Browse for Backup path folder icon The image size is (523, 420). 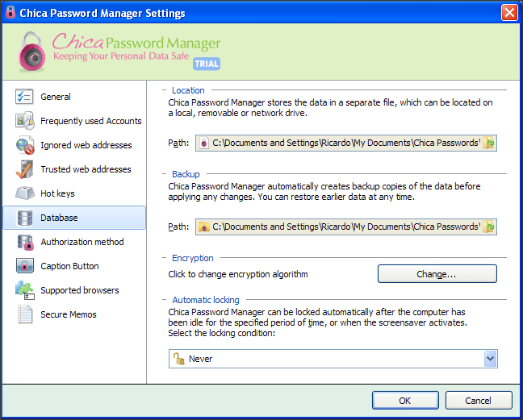488,227
